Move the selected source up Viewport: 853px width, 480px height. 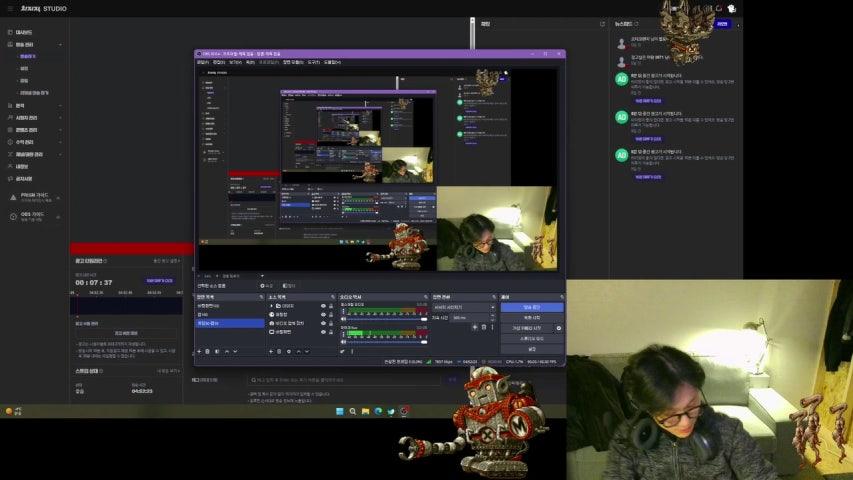[x=298, y=352]
